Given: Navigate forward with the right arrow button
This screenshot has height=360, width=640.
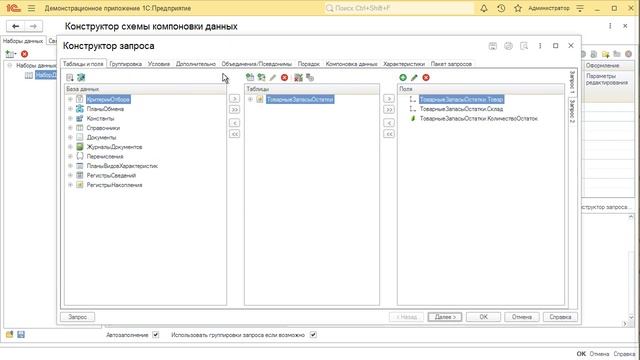Looking at the screenshot, I should coord(33,26).
